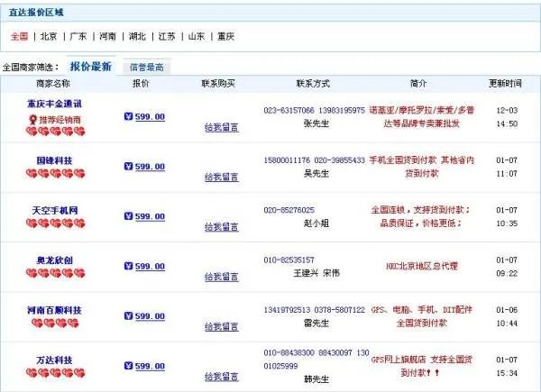Click contact name 雷先生
The height and width of the screenshot is (392, 541).
[x=316, y=323]
